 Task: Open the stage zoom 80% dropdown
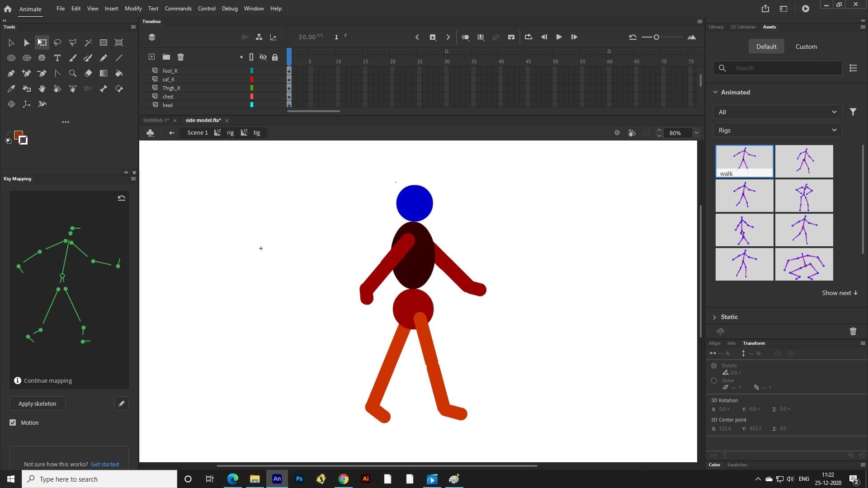tap(696, 133)
